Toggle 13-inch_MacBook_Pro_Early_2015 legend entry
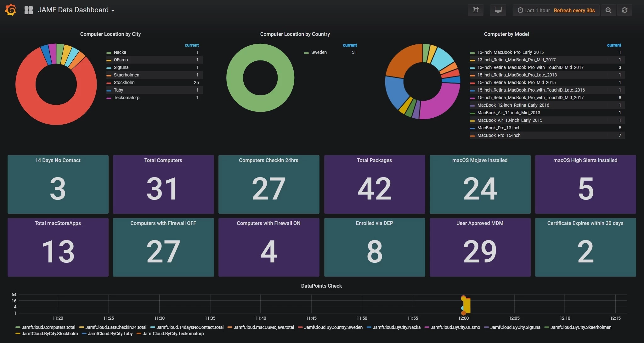This screenshot has width=644, height=343. coord(511,52)
